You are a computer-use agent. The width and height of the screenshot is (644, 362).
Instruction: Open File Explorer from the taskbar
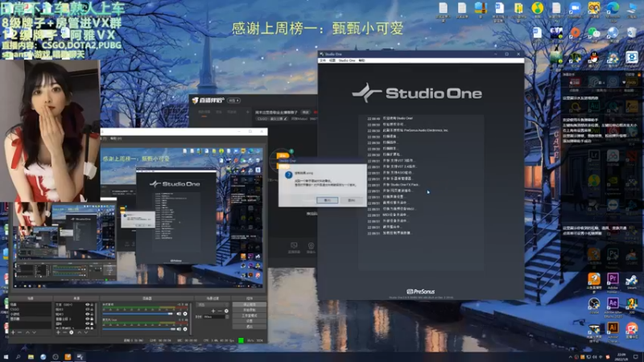click(31, 356)
